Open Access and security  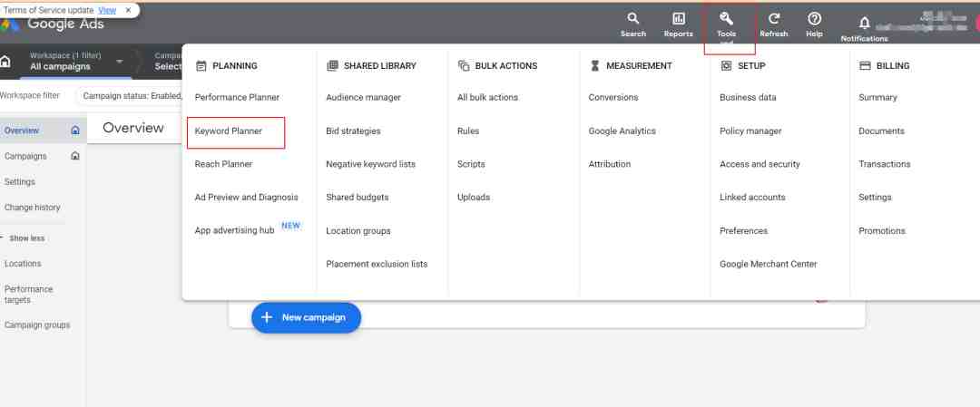pos(760,164)
